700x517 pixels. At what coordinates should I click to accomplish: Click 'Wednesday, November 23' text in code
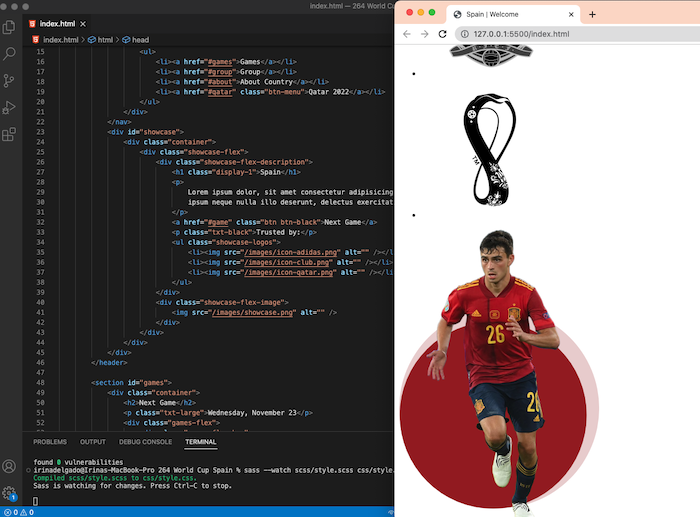coord(252,413)
